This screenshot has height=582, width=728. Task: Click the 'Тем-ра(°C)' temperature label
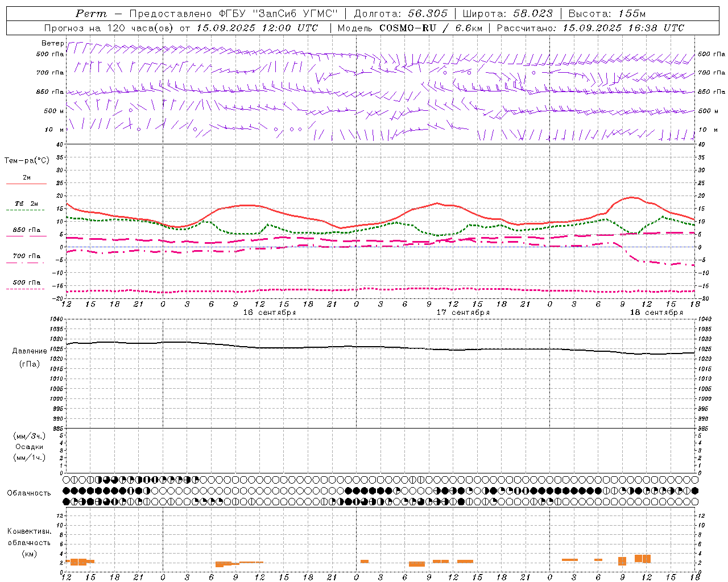pyautogui.click(x=27, y=161)
